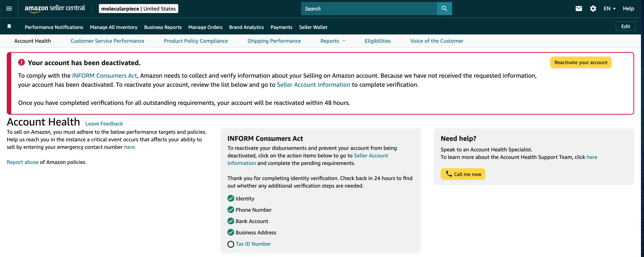Viewport: 644px width, 257px height.
Task: Open the molecularpiece United States account switcher
Action: [139, 9]
